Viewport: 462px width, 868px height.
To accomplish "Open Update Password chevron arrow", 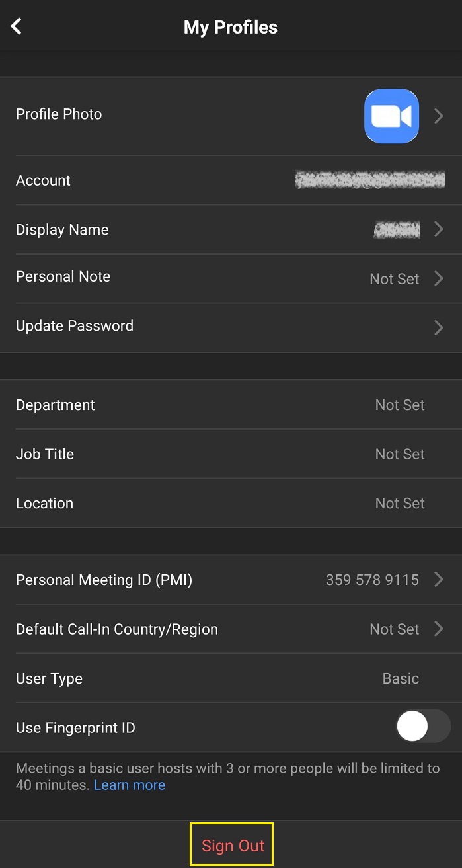I will (439, 327).
